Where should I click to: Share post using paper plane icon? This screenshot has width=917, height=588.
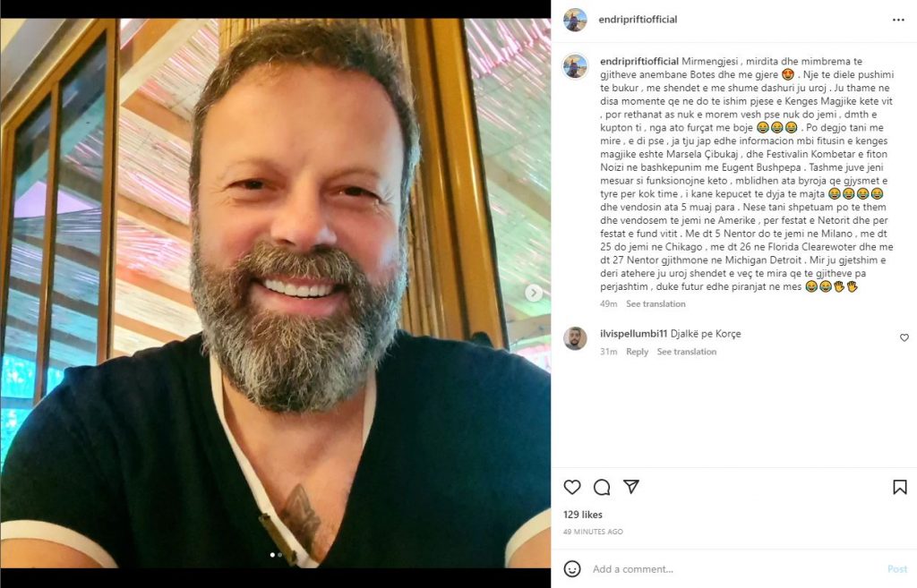click(x=631, y=487)
